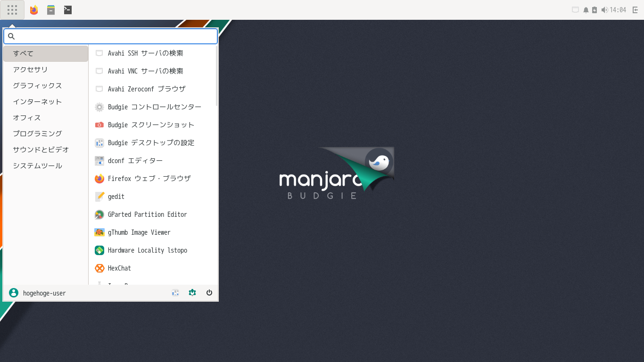Open the file manager from the top panel
This screenshot has height=362, width=644.
51,10
